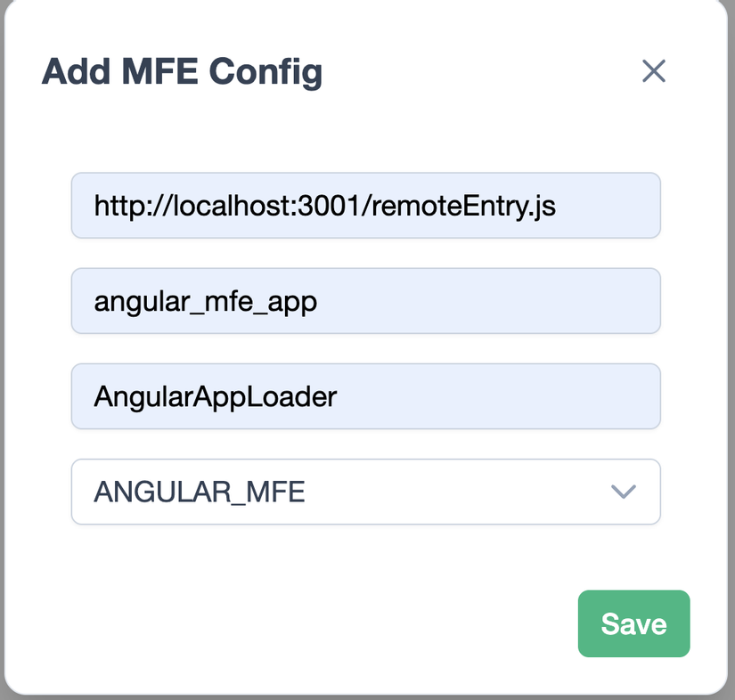Image resolution: width=735 pixels, height=700 pixels.
Task: Select the AngularAppLoader module field
Action: (365, 396)
